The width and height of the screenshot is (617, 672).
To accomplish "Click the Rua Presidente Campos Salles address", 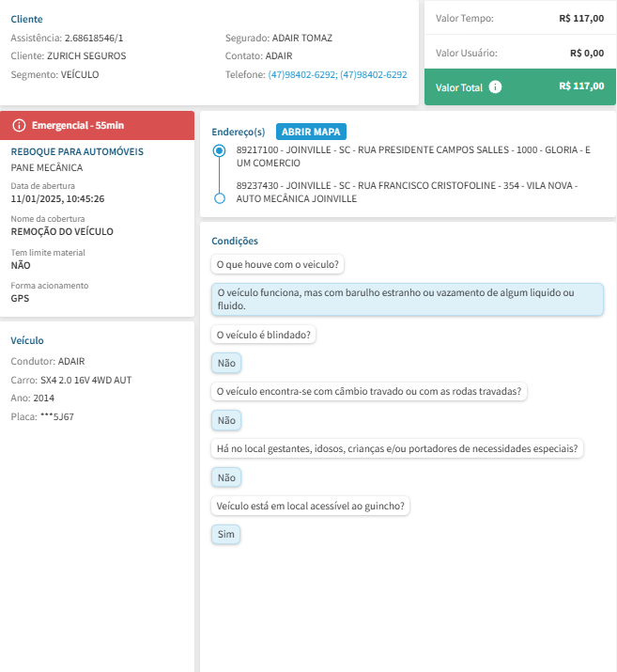I will pos(413,156).
